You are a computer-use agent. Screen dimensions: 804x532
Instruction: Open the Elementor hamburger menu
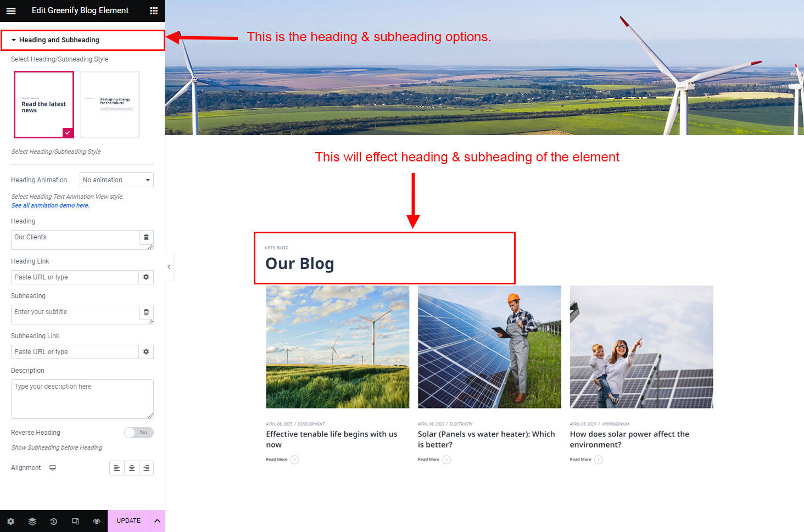coord(11,10)
